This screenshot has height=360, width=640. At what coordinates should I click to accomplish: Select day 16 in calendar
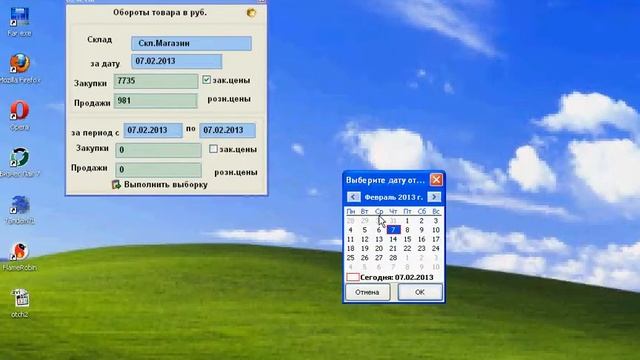(421, 239)
